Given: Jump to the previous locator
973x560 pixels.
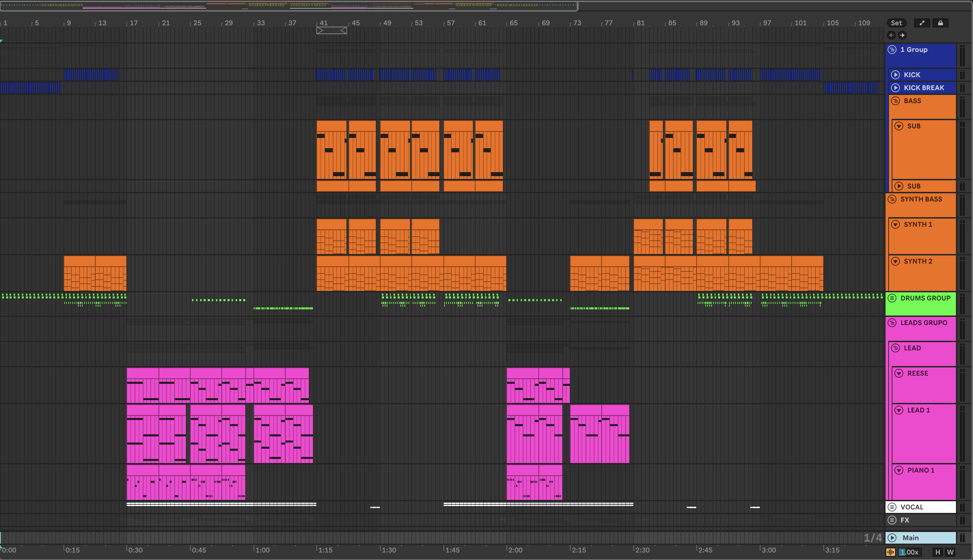Looking at the screenshot, I should pos(891,36).
